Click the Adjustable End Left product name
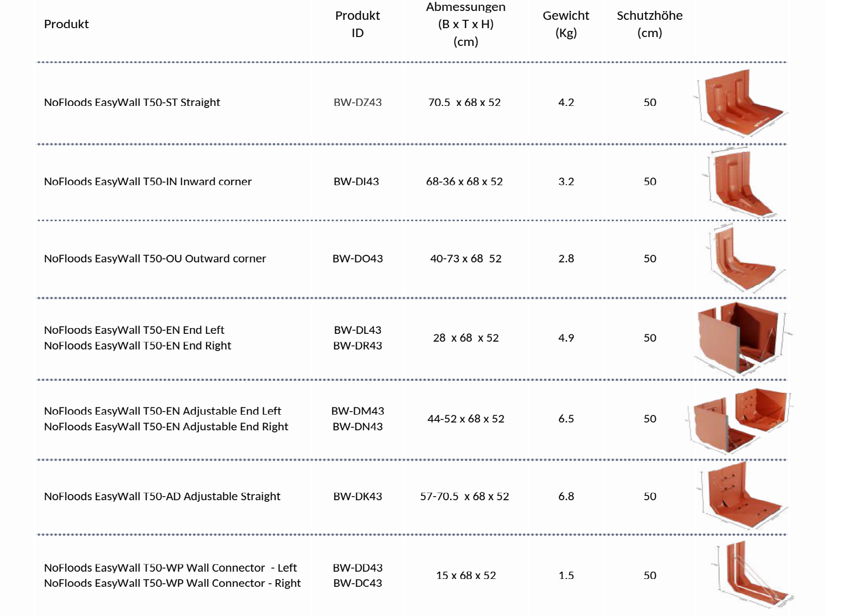The width and height of the screenshot is (867, 616). 162,411
